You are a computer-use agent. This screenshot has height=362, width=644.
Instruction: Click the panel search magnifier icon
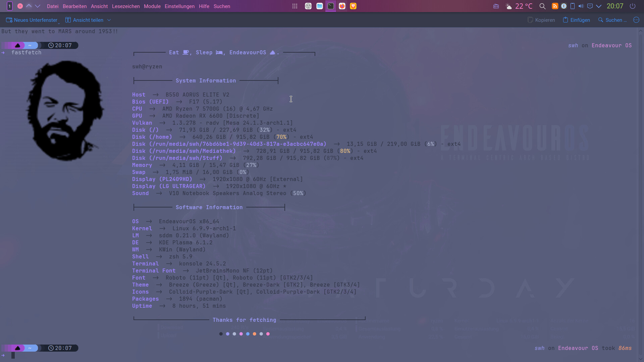point(542,6)
